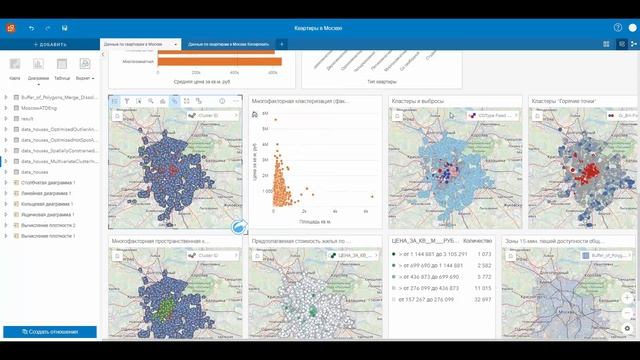The image size is (640, 360).
Task: Click the Создать отношения button
Action: click(50, 332)
